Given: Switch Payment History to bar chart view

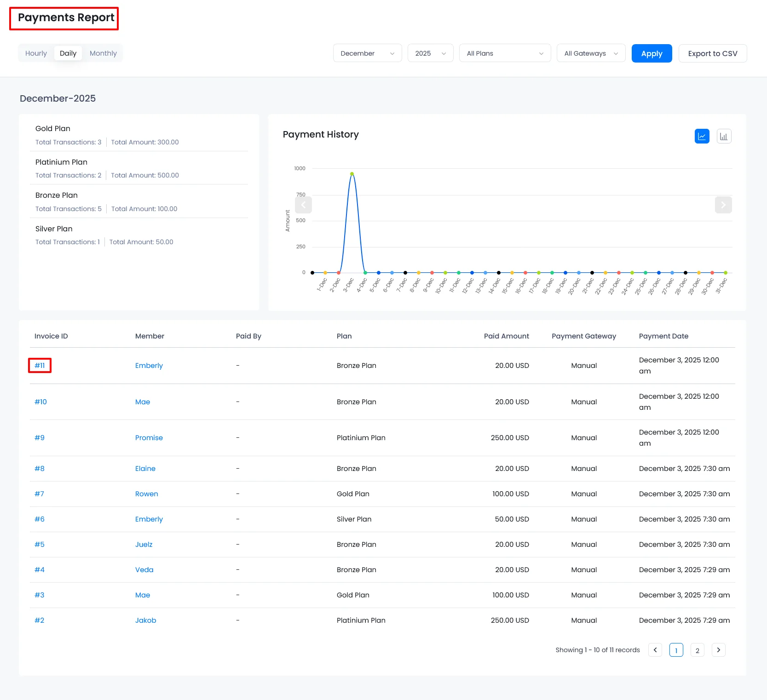Looking at the screenshot, I should point(724,136).
